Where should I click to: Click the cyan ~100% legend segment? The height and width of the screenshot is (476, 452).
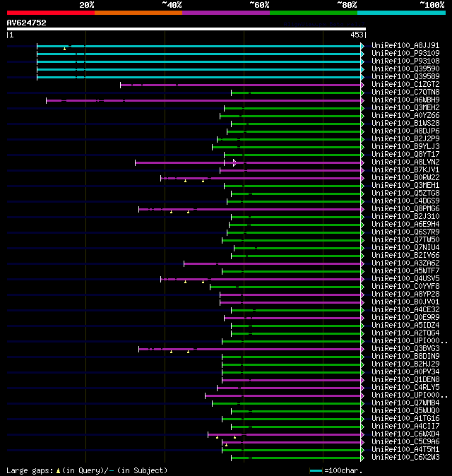(x=402, y=13)
